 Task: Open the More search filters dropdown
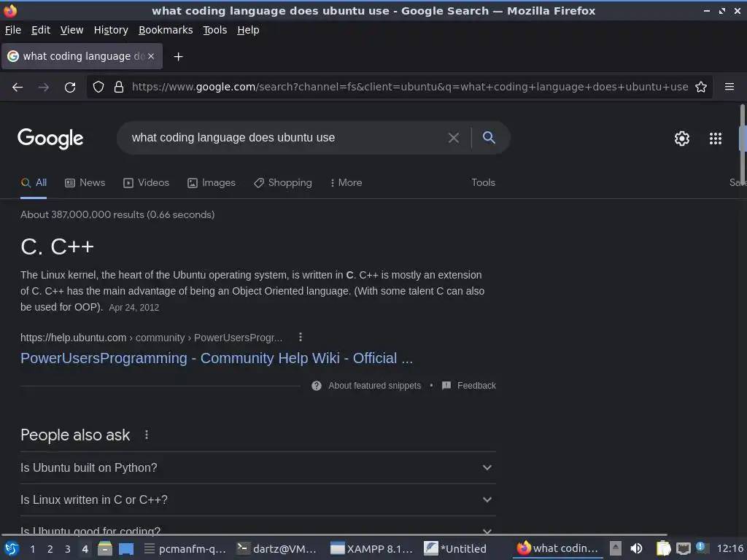click(347, 183)
